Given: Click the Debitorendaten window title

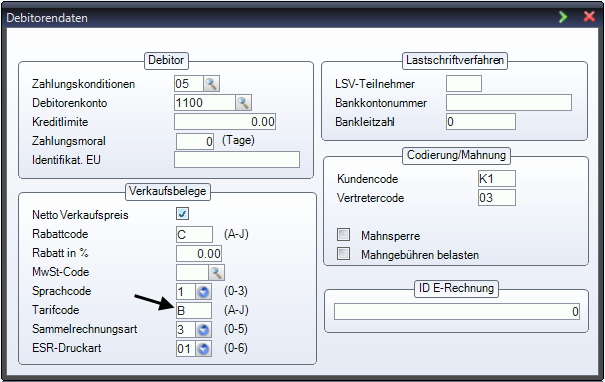Looking at the screenshot, I should pos(47,18).
